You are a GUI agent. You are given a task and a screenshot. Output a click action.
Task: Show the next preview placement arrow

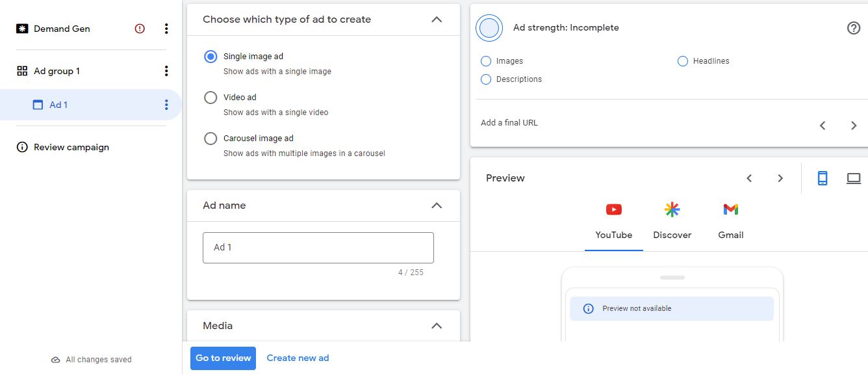780,178
